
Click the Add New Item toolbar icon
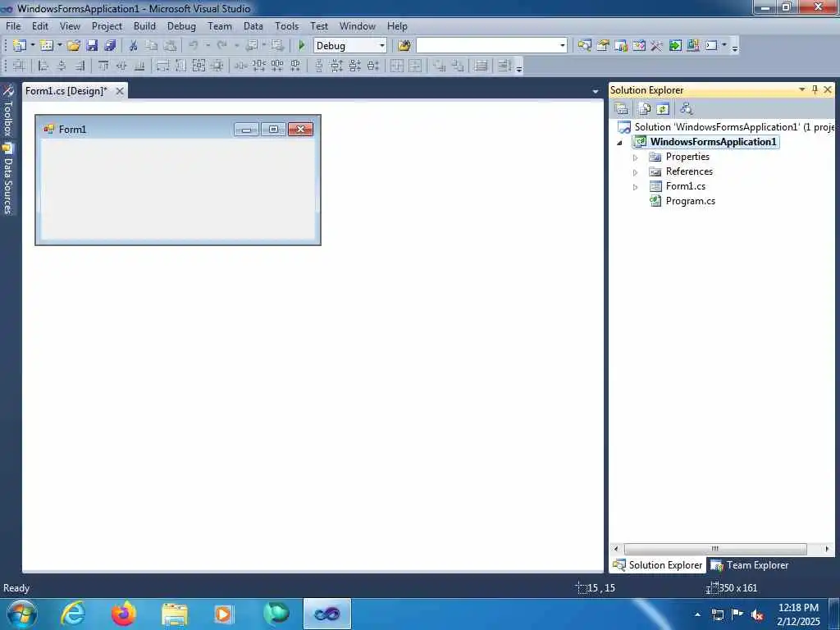click(47, 46)
